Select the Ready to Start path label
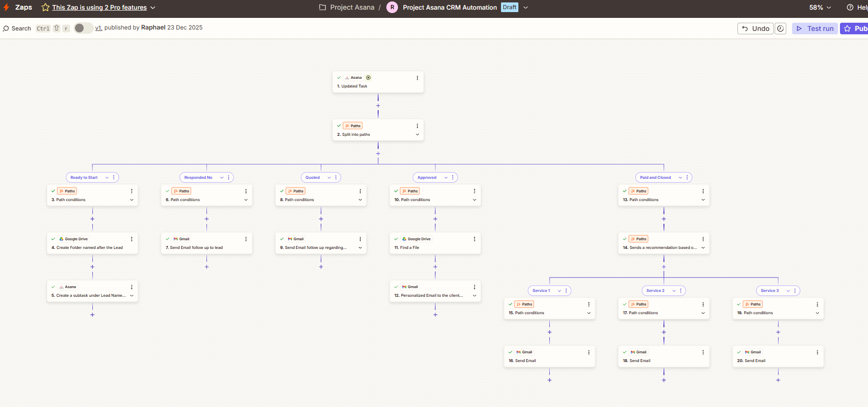The width and height of the screenshot is (868, 407). pos(84,177)
